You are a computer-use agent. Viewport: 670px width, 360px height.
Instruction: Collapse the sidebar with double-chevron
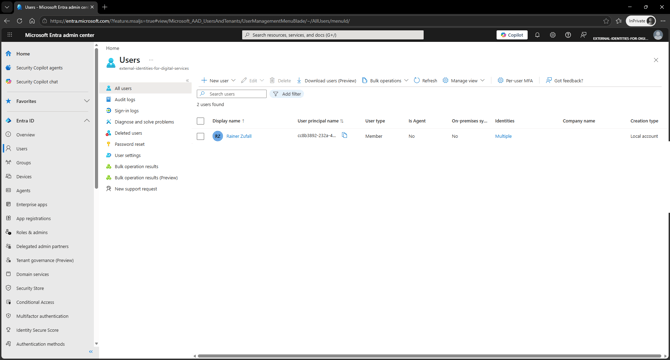tap(91, 351)
